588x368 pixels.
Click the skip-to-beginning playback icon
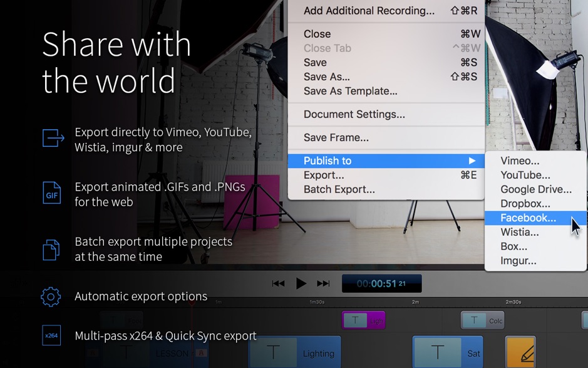pos(279,283)
